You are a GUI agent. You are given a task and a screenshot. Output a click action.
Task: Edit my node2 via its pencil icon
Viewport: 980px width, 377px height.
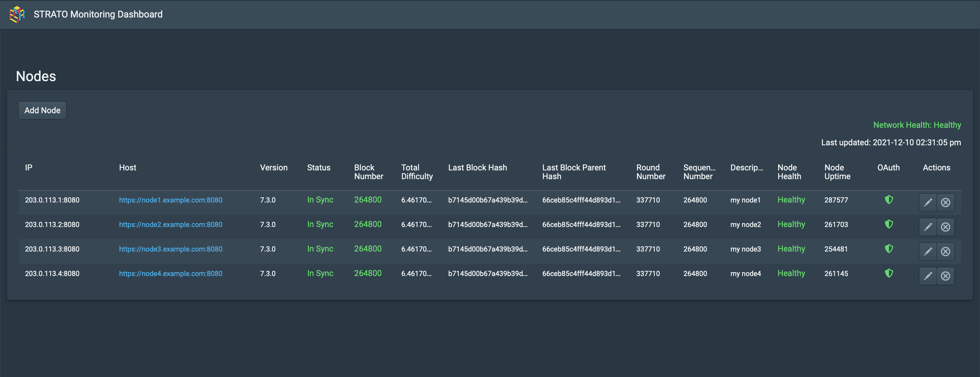pos(928,227)
